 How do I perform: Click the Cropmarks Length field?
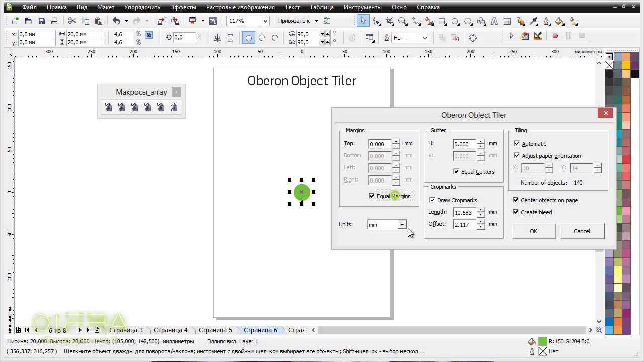(465, 213)
